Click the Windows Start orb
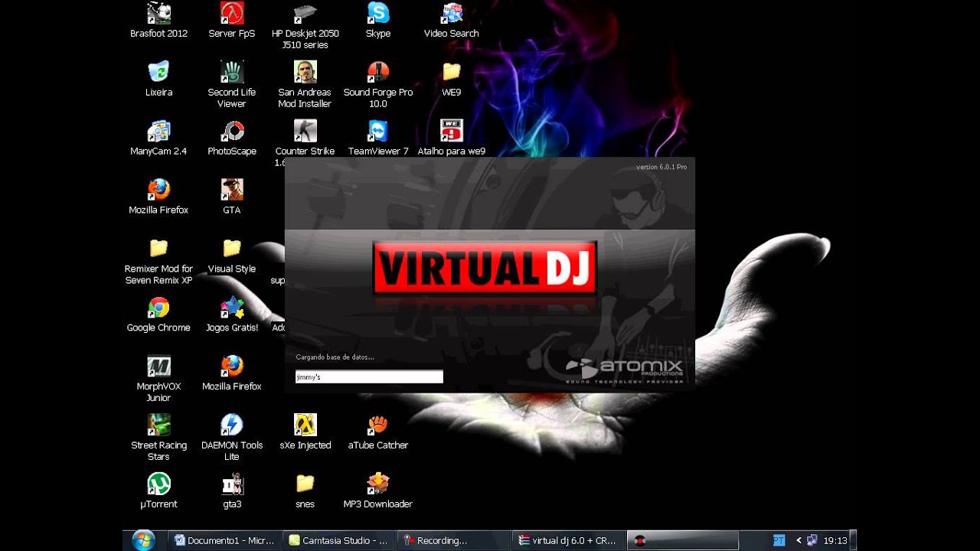 [143, 540]
